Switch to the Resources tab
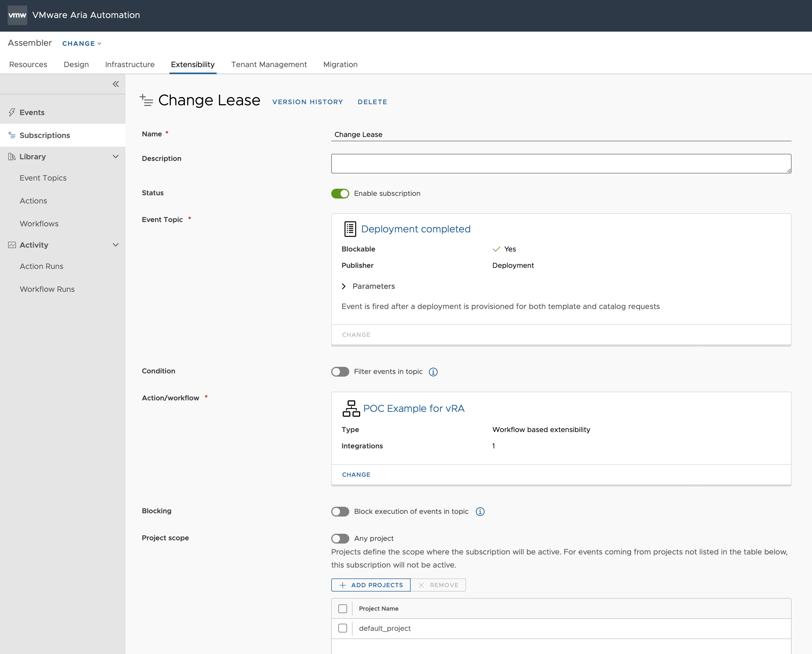Viewport: 812px width, 654px height. coord(28,64)
